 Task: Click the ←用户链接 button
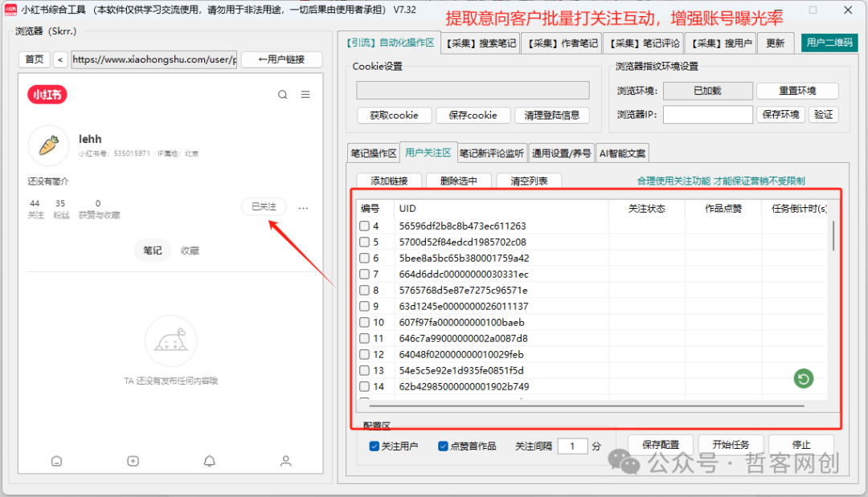[282, 59]
